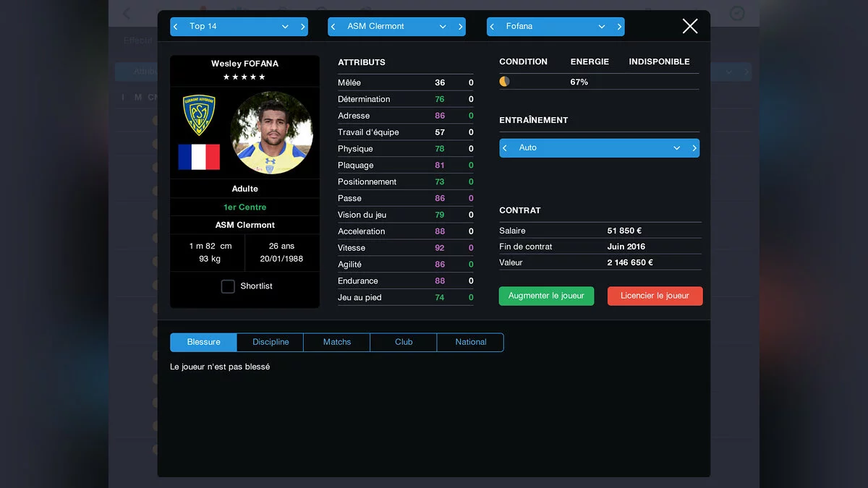This screenshot has width=868, height=488.
Task: Click the Wesley FOFANA name header
Action: [x=244, y=64]
